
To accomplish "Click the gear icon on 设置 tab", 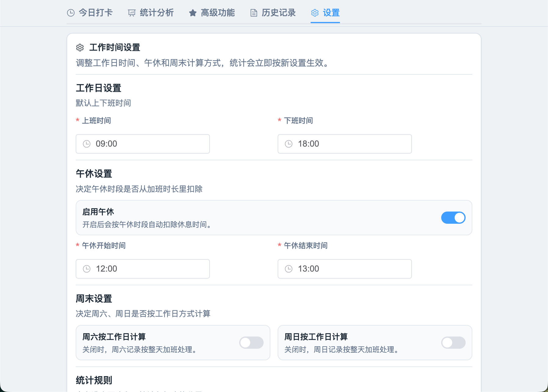I will tap(315, 13).
